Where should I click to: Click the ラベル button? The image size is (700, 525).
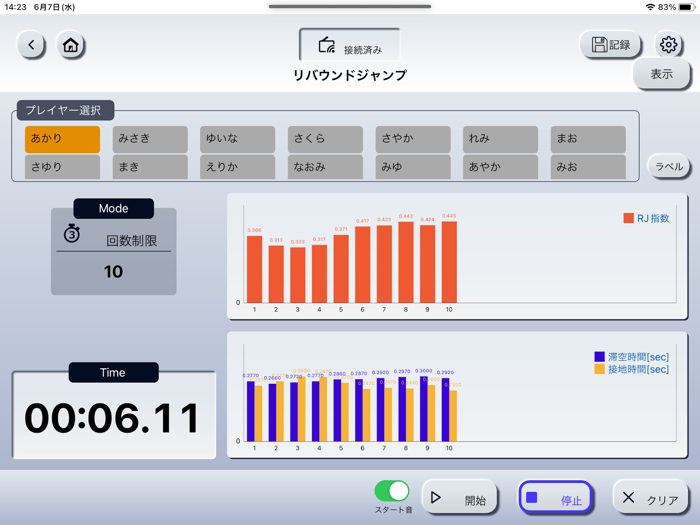(669, 167)
